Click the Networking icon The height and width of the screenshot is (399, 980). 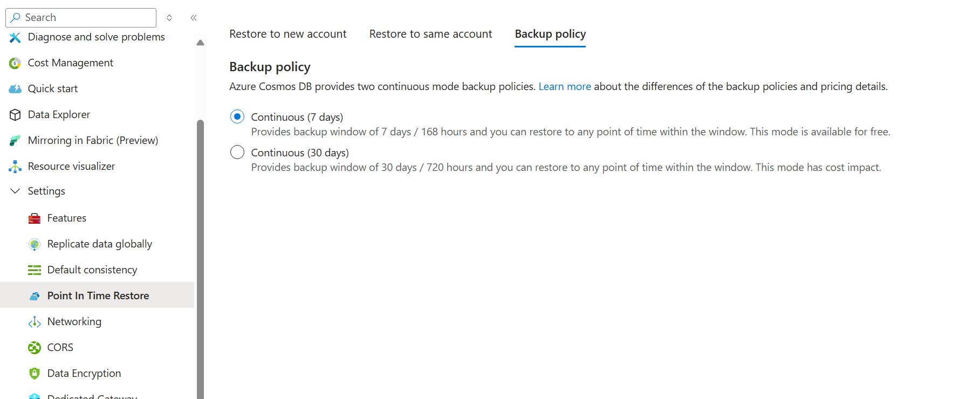(x=34, y=321)
